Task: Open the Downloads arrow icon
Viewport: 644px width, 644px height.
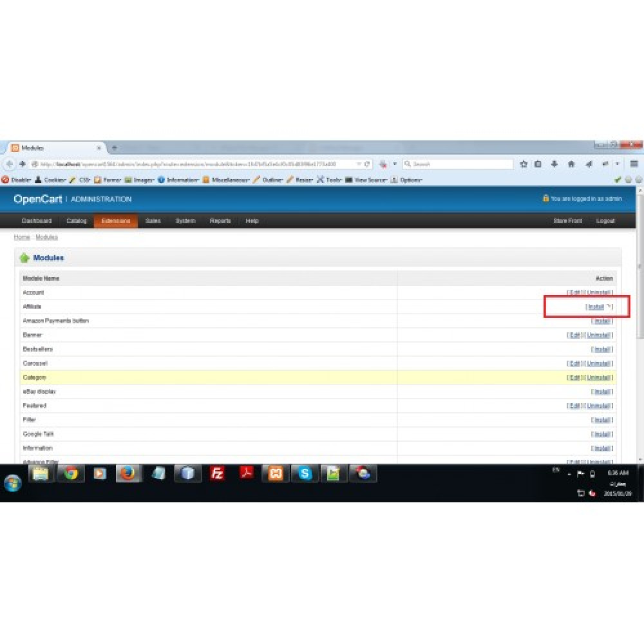Action: 554,164
